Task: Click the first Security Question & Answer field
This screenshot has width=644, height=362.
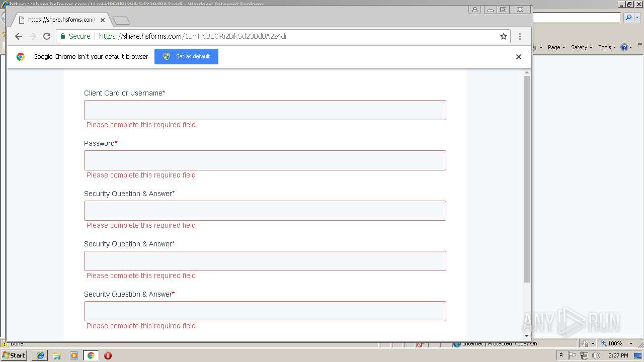Action: click(x=265, y=211)
